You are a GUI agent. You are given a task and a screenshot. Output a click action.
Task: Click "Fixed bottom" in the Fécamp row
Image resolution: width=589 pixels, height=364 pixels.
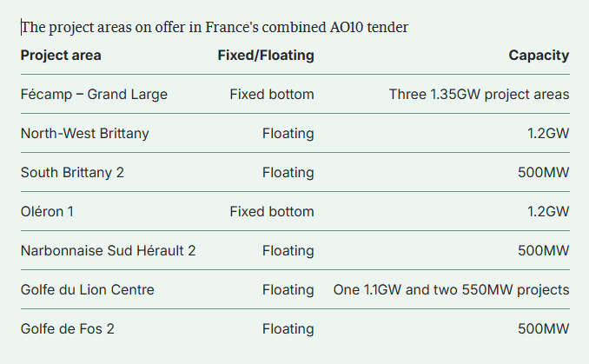pyautogui.click(x=272, y=94)
